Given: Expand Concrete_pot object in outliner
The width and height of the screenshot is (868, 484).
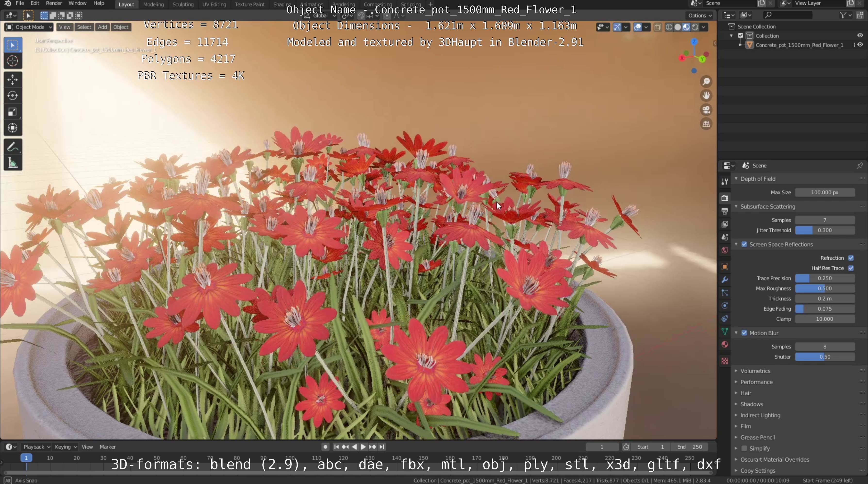Looking at the screenshot, I should click(740, 45).
